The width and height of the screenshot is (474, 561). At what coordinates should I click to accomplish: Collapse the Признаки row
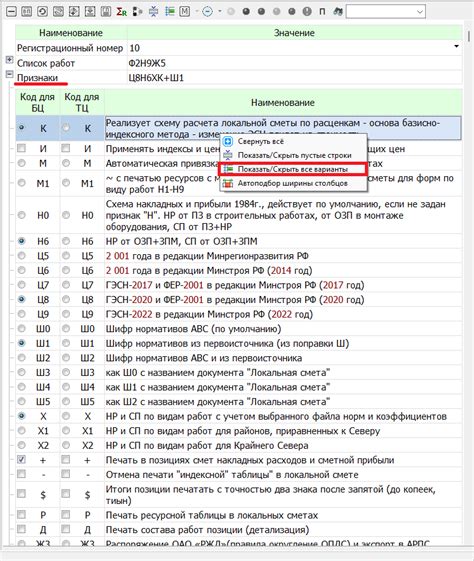click(10, 74)
